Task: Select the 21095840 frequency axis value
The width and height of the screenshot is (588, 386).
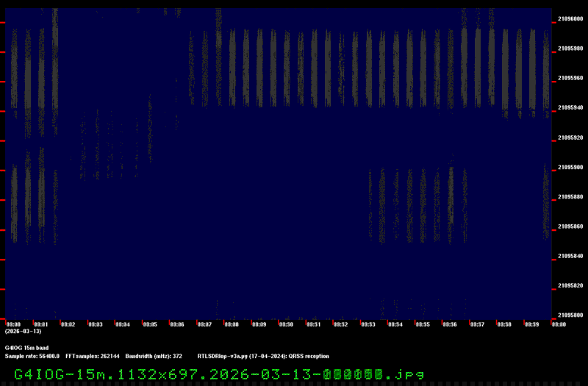Action: point(570,256)
